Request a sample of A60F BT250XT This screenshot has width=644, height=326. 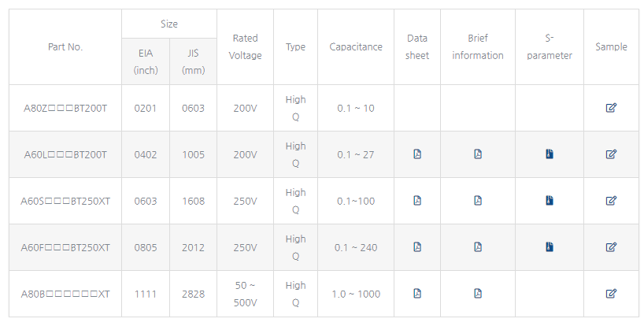611,246
